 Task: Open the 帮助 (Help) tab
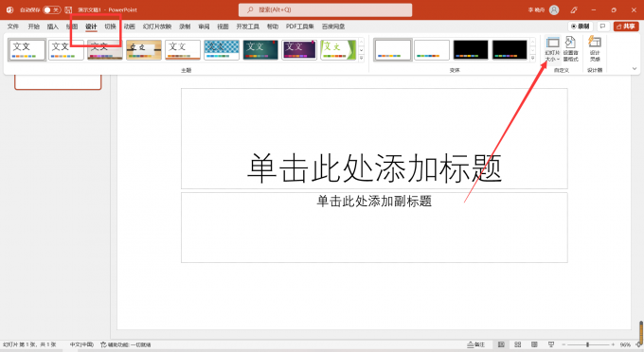[x=273, y=26]
